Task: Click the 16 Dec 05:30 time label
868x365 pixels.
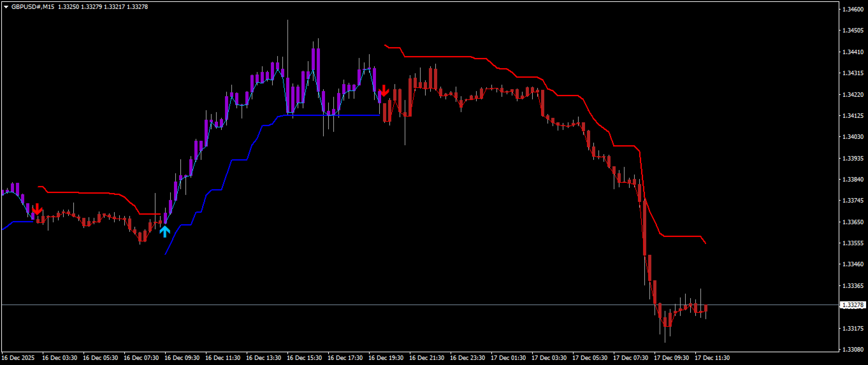Action: 101,358
